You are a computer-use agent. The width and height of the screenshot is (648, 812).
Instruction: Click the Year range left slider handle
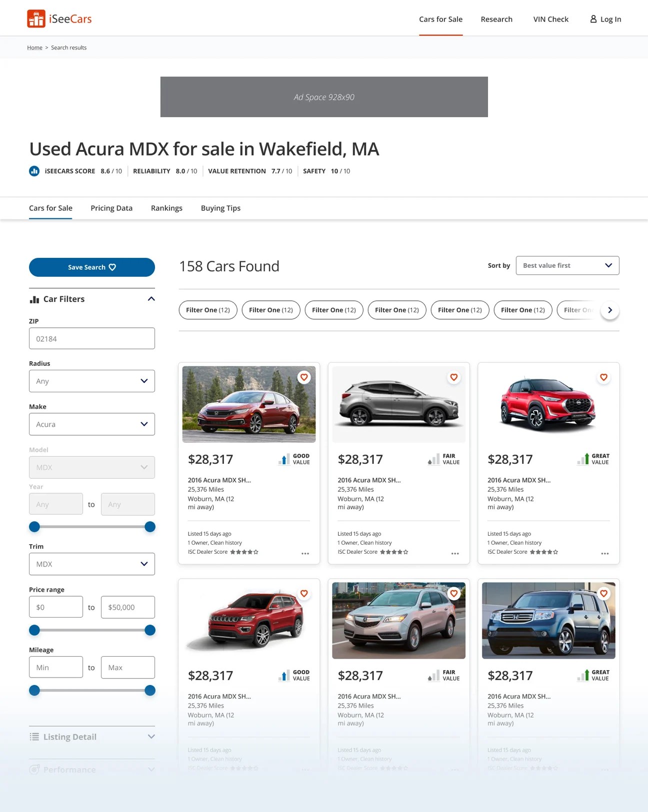[x=34, y=527]
